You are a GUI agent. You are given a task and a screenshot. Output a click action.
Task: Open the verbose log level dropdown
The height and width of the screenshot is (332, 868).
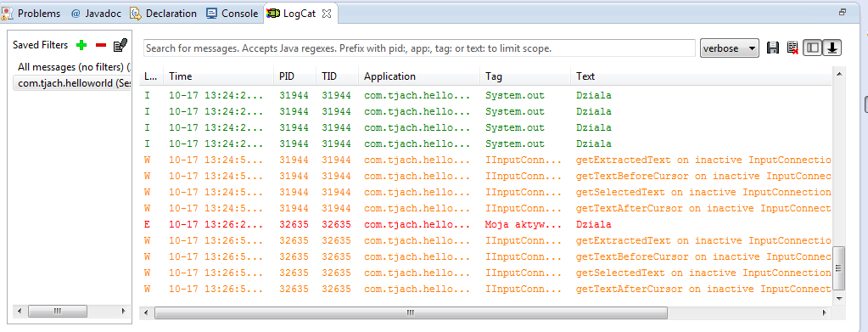[x=729, y=48]
